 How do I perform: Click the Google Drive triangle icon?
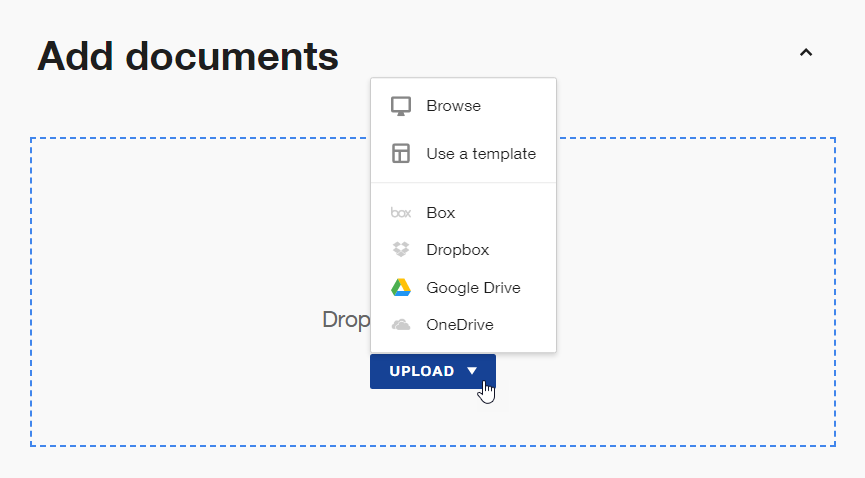(401, 288)
